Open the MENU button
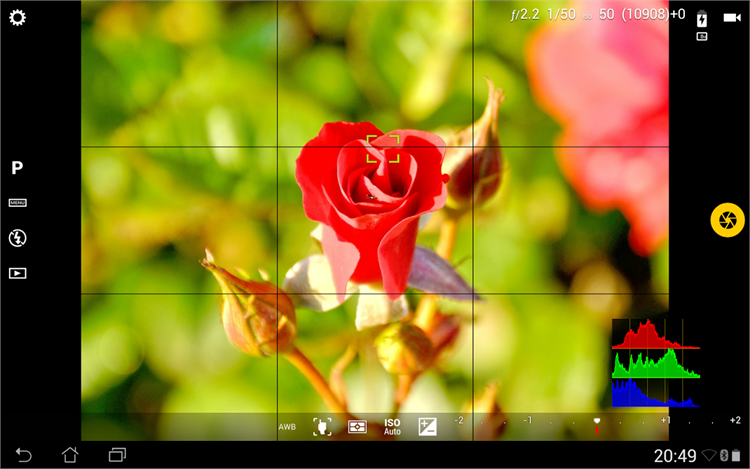 (18, 203)
